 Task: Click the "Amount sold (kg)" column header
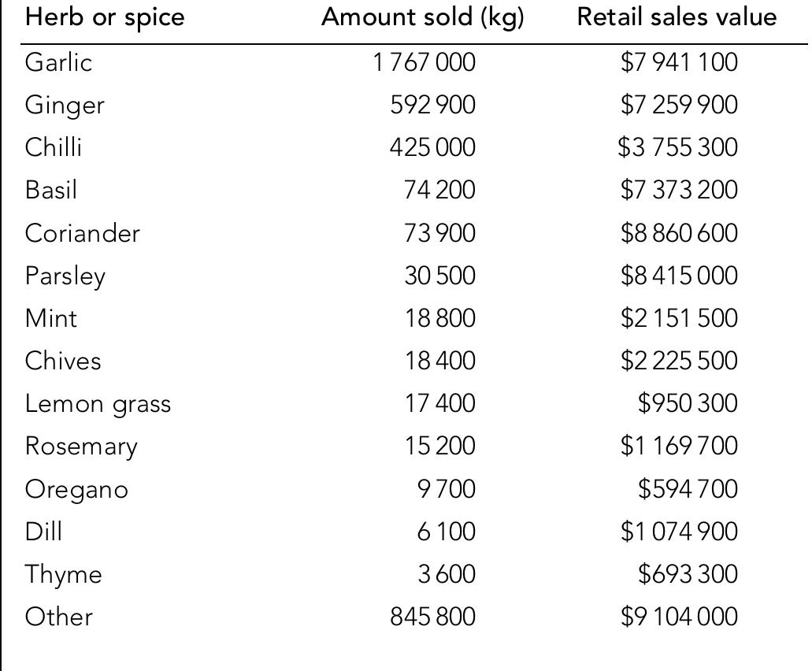click(x=422, y=19)
